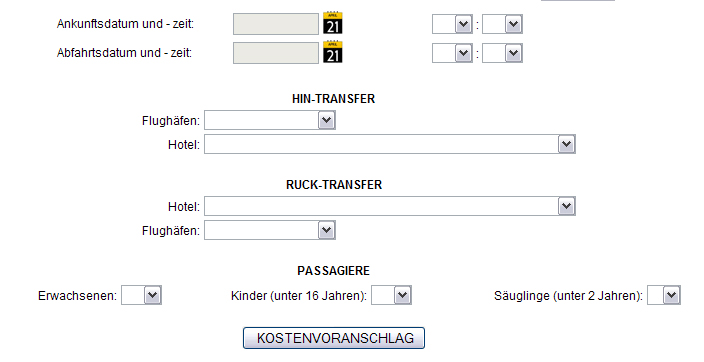Open Säuglinge (unter 2 Jahren) dropdown
Screen dimensions: 704x362
(664, 296)
